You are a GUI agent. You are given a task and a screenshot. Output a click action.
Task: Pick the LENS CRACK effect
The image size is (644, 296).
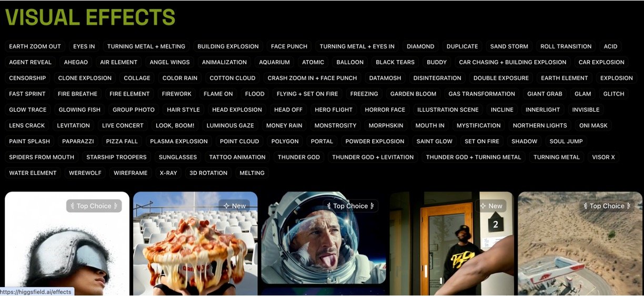click(27, 125)
